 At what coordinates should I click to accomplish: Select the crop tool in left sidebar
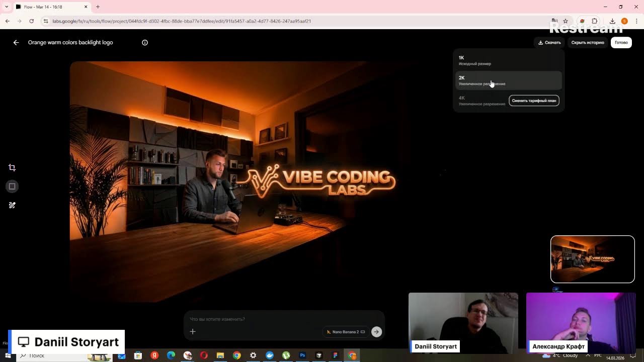pyautogui.click(x=12, y=167)
